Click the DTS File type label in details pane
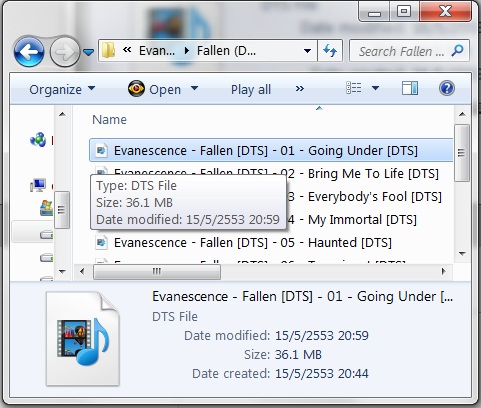This screenshot has width=481, height=408. (175, 317)
